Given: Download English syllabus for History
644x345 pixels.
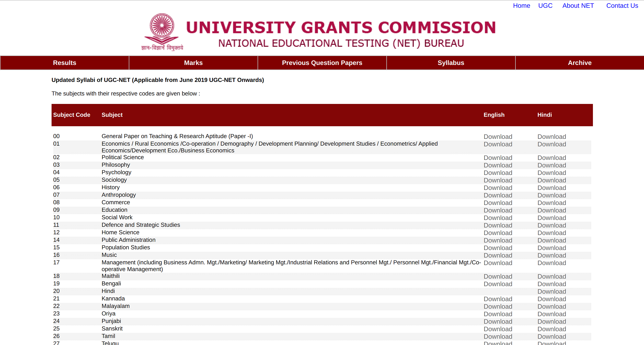Looking at the screenshot, I should point(498,188).
